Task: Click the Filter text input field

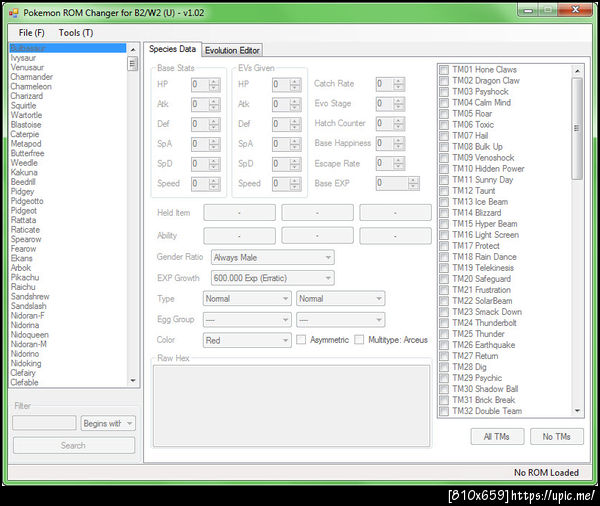Action: click(44, 423)
